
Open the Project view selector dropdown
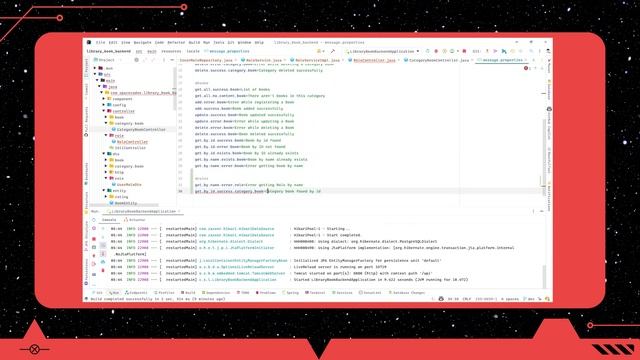pyautogui.click(x=107, y=60)
